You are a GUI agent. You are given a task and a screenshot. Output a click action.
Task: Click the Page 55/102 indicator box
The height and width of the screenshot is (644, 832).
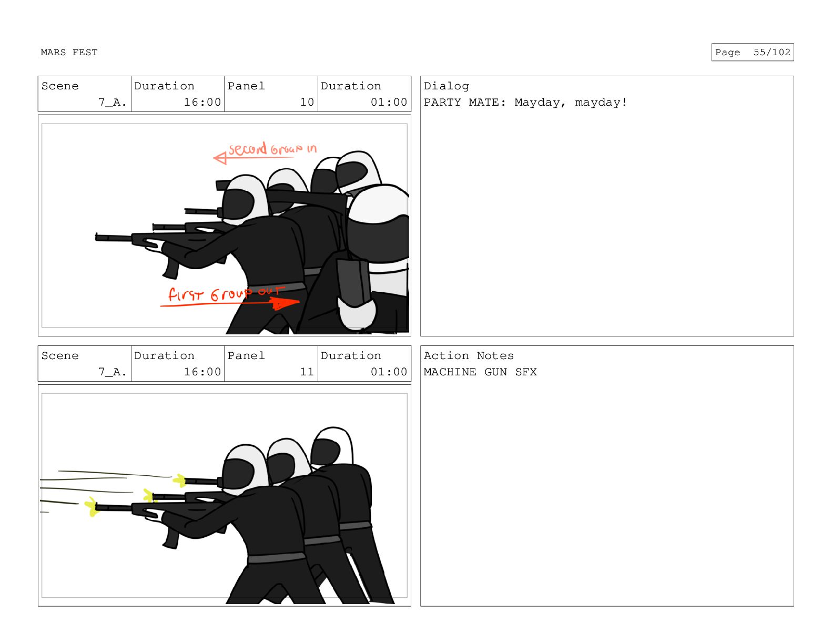click(x=752, y=53)
